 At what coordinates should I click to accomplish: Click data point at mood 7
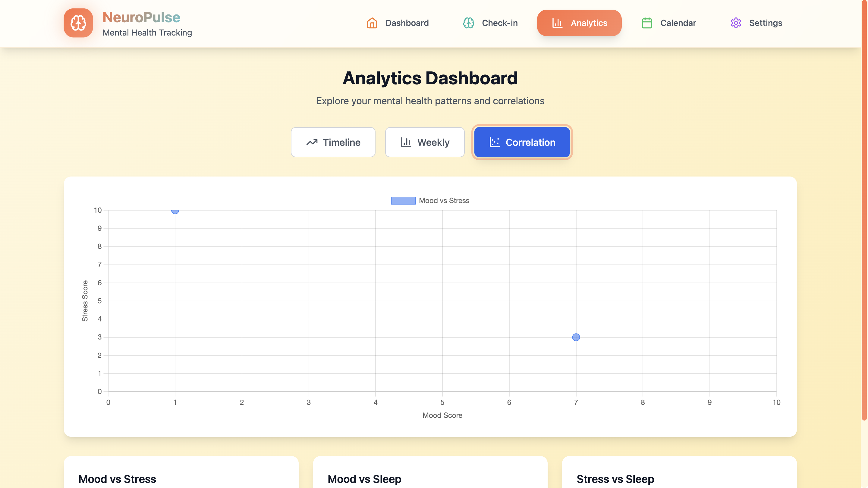pos(576,337)
